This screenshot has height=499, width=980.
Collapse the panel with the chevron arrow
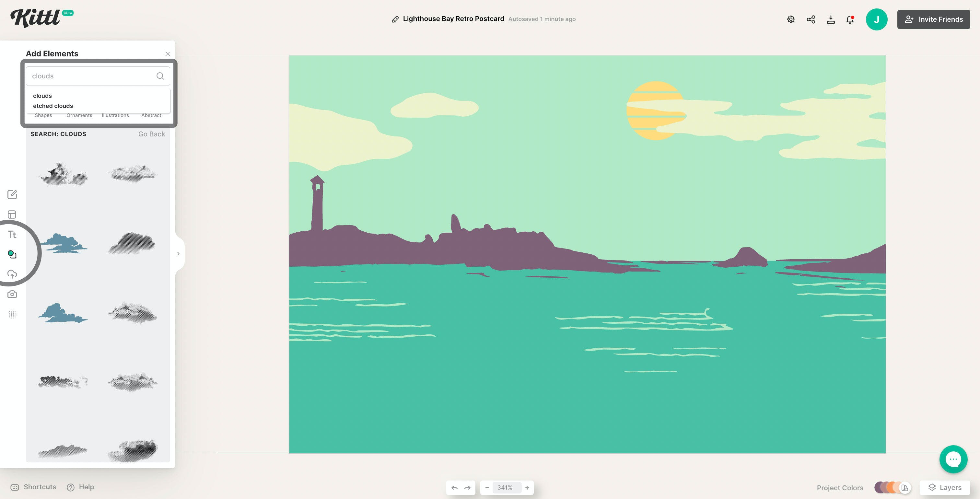point(178,254)
